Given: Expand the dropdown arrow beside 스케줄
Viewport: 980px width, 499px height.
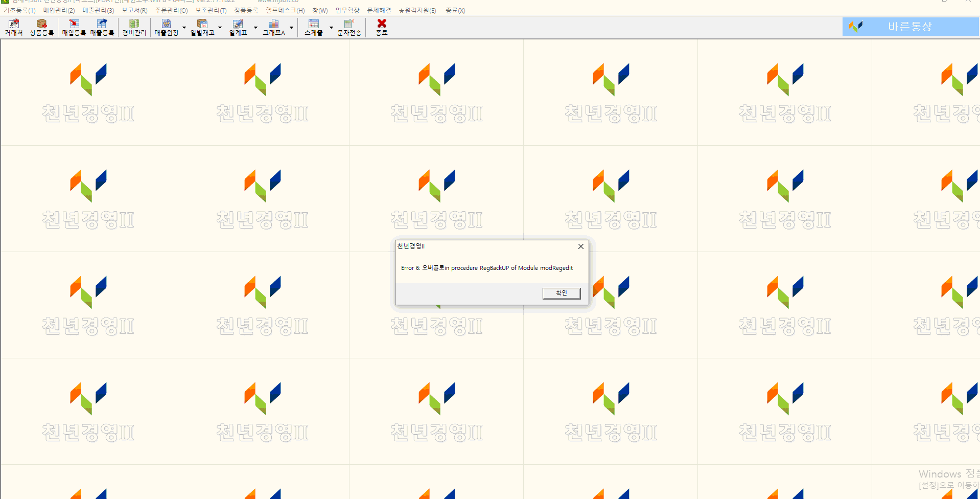Looking at the screenshot, I should (x=331, y=28).
